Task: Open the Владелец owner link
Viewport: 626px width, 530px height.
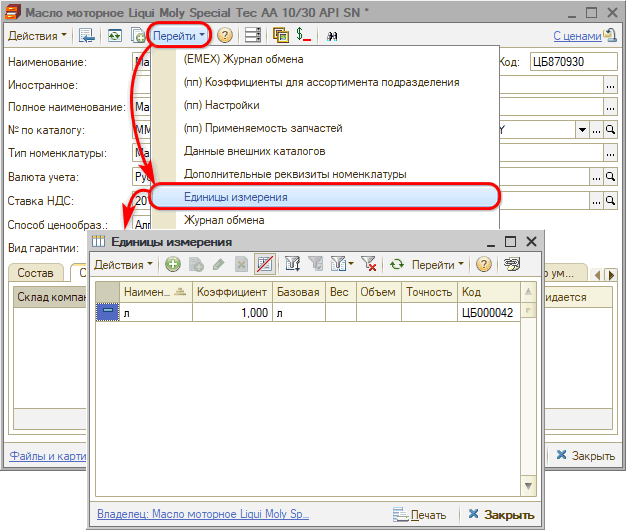Action: click(202, 515)
